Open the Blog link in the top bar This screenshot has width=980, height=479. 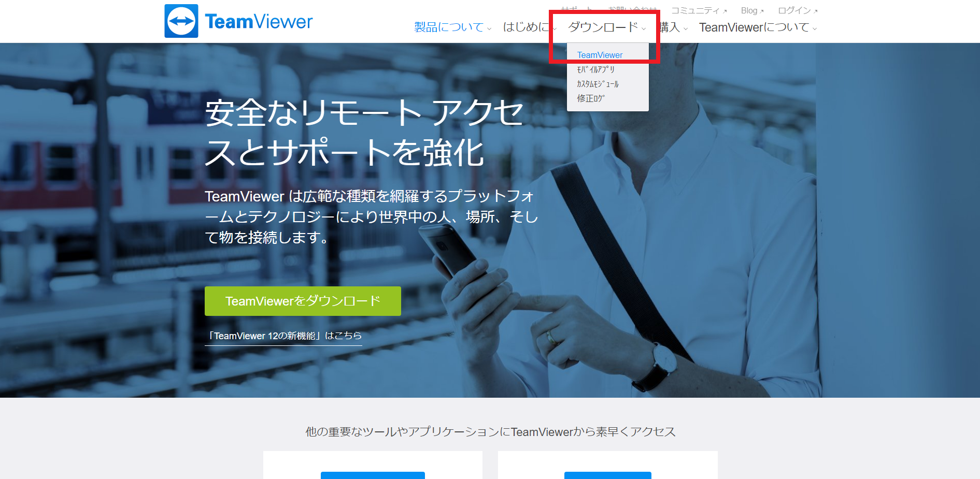[749, 10]
